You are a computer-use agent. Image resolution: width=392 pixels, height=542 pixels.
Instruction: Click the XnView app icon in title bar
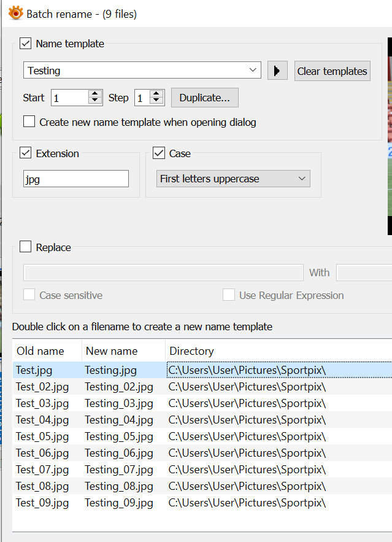coord(15,13)
